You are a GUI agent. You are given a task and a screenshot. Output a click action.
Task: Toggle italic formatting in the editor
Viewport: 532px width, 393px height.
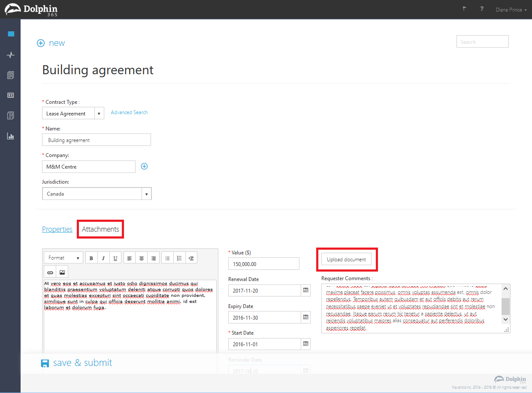[103, 258]
